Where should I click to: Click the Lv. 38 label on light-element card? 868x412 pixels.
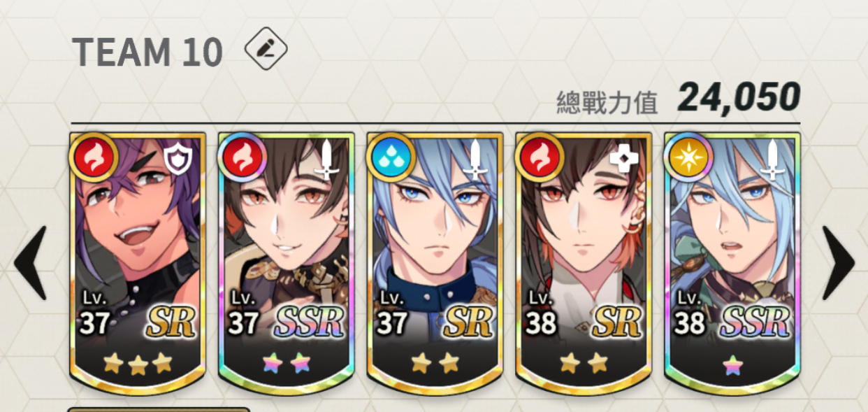click(689, 314)
